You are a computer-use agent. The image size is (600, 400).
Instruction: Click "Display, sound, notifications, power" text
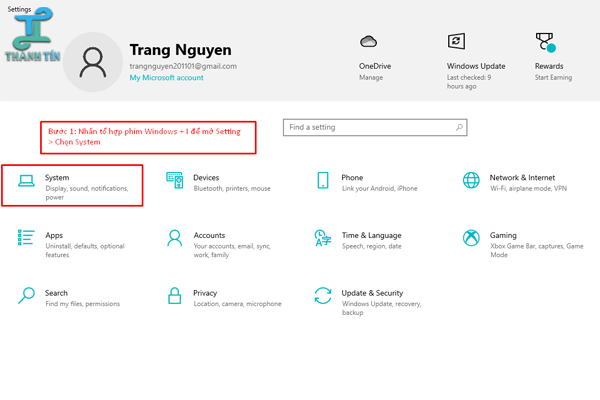click(87, 193)
